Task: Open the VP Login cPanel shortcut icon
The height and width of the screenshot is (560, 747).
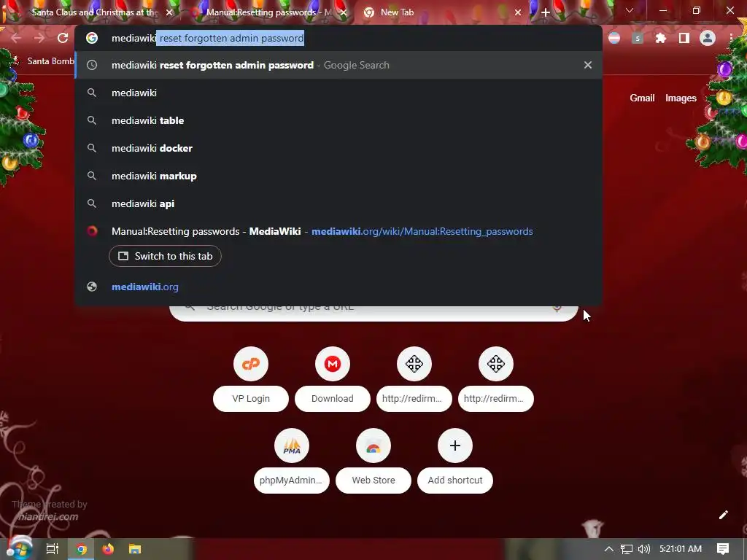Action: point(251,364)
